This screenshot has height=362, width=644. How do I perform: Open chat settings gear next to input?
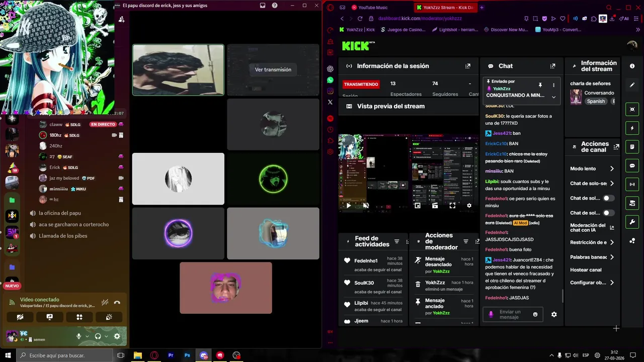[x=554, y=314]
